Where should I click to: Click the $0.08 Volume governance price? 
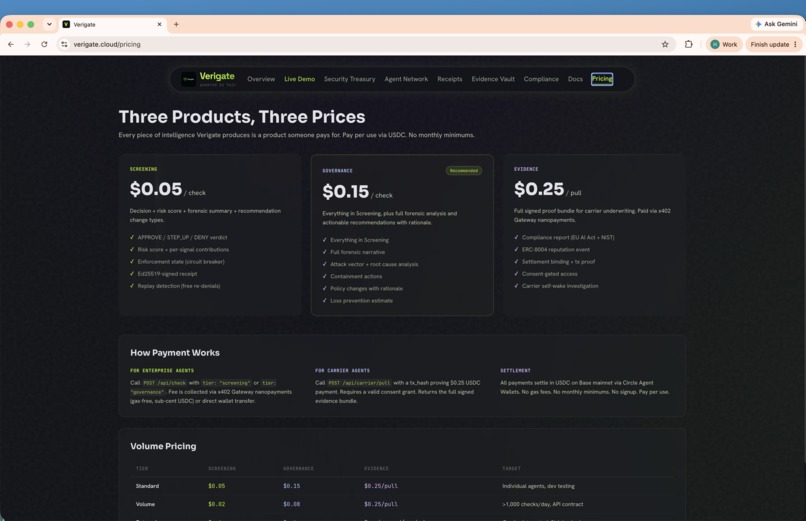[x=291, y=505]
